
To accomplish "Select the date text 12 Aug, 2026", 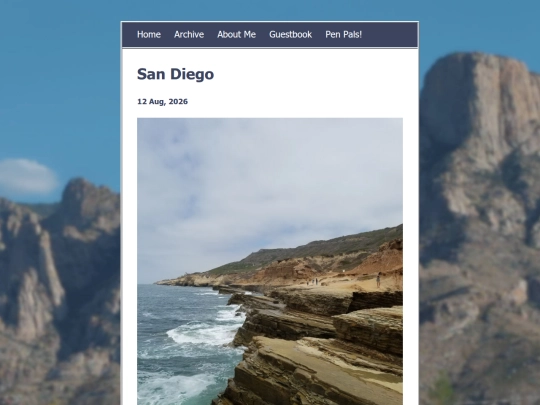I will pyautogui.click(x=162, y=102).
